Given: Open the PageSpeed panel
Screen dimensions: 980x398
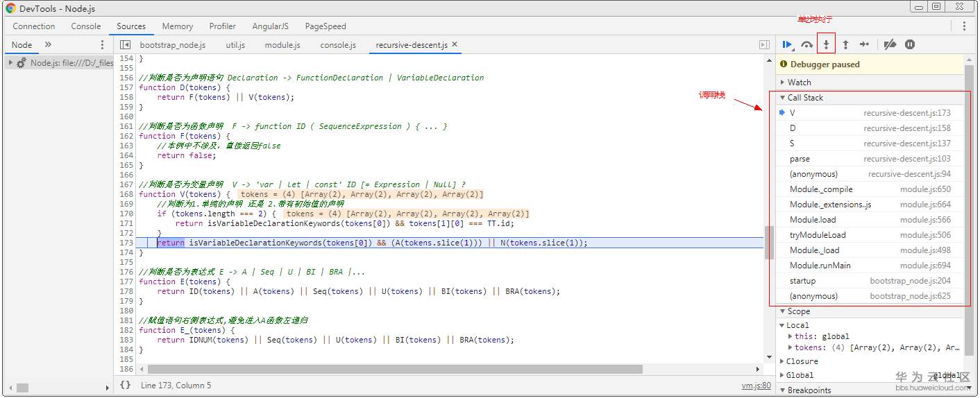Looking at the screenshot, I should click(x=326, y=26).
